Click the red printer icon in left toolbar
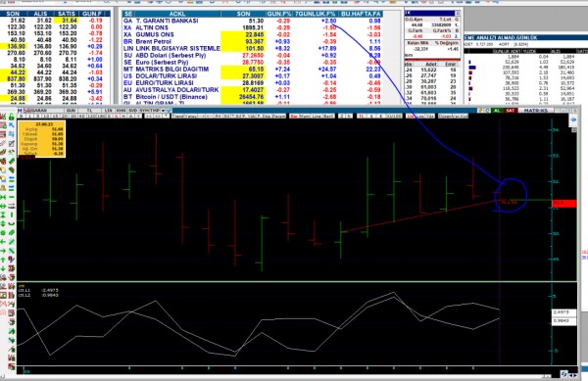Image resolution: width=588 pixels, height=381 pixels. coord(3,161)
